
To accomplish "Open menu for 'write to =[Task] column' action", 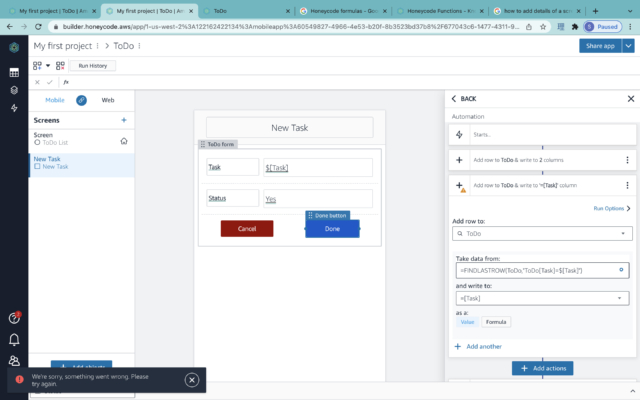I will [627, 185].
